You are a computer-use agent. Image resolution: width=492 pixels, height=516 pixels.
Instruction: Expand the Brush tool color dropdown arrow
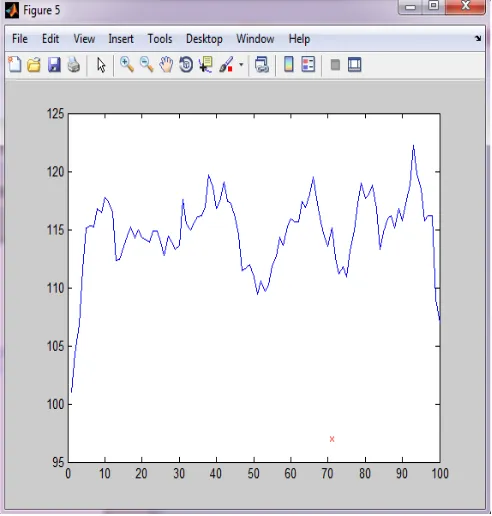point(241,65)
